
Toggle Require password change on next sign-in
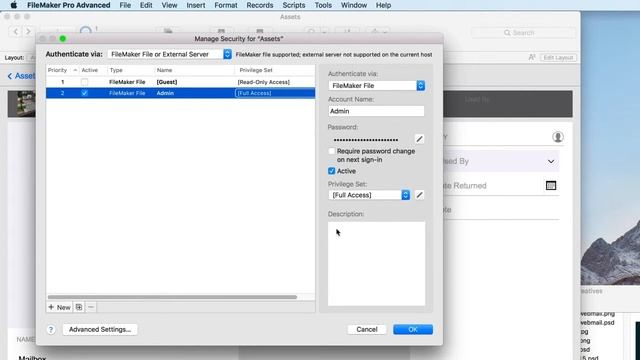pos(332,151)
